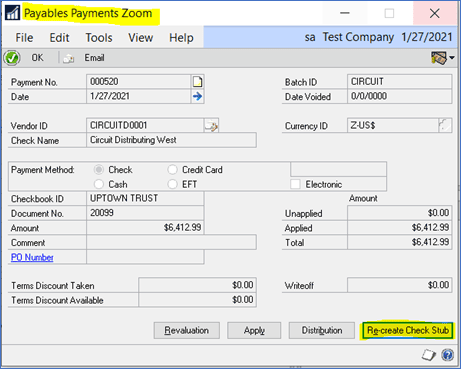461x369 pixels.
Task: Click the left Amount field $6,412.99
Action: coord(145,228)
